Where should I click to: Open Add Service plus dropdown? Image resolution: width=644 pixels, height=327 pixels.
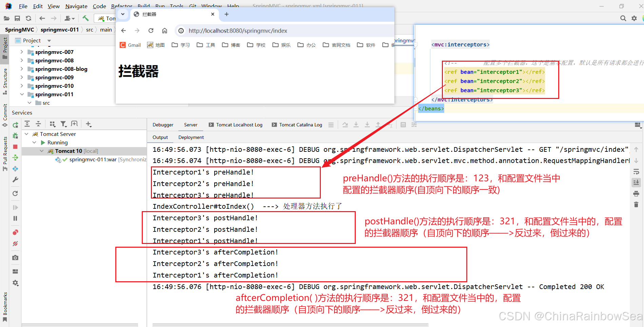click(x=89, y=124)
